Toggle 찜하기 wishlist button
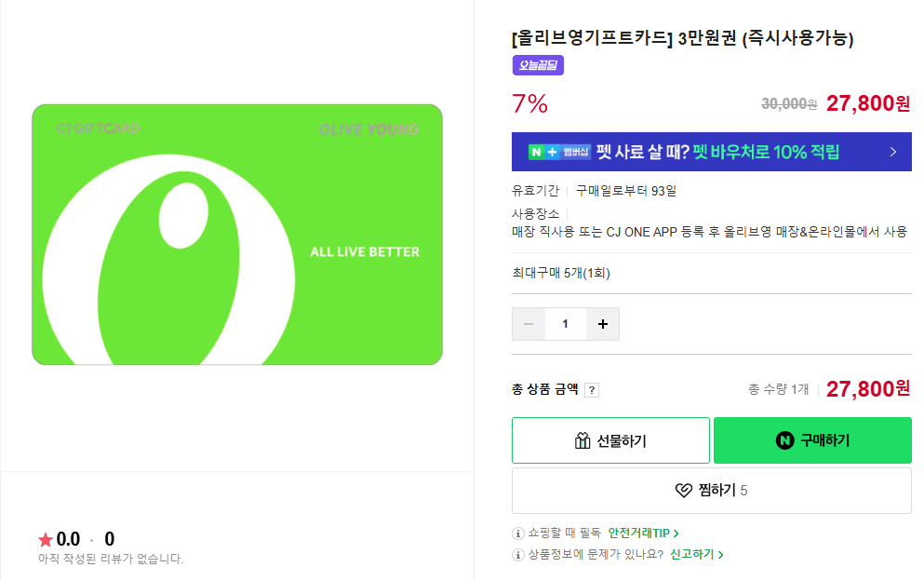Image resolution: width=924 pixels, height=581 pixels. pyautogui.click(x=711, y=490)
